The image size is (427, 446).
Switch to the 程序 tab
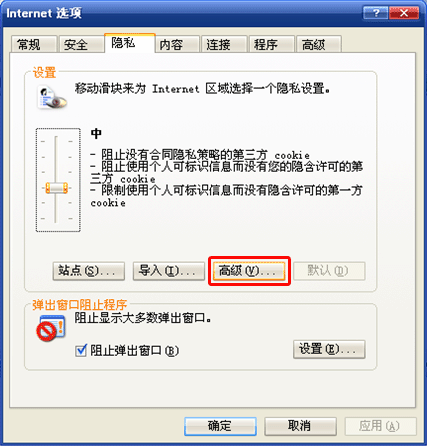pyautogui.click(x=271, y=44)
